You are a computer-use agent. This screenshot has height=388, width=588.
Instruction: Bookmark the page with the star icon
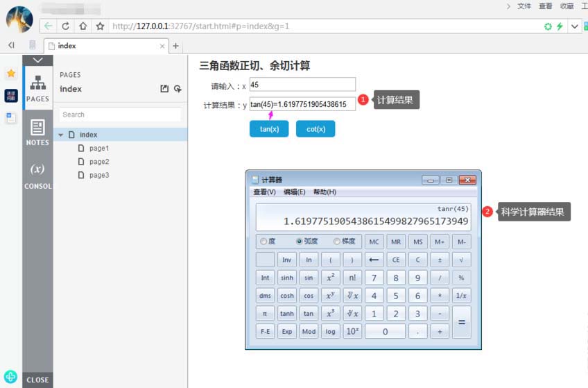pyautogui.click(x=100, y=26)
